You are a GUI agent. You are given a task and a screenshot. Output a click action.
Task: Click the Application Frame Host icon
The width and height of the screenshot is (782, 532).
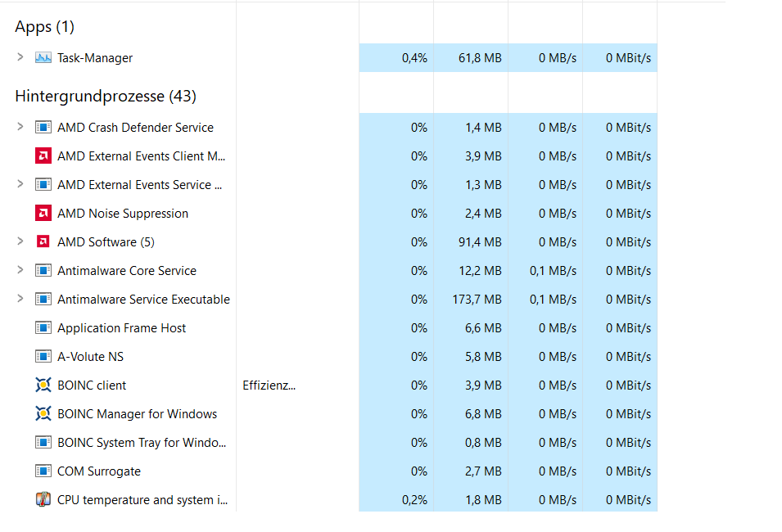pos(43,328)
